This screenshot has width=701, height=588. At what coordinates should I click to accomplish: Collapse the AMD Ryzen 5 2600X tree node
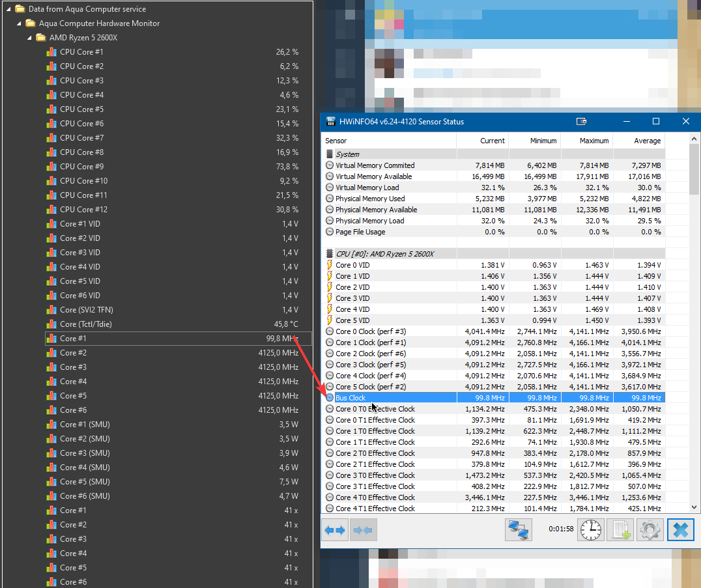click(30, 38)
